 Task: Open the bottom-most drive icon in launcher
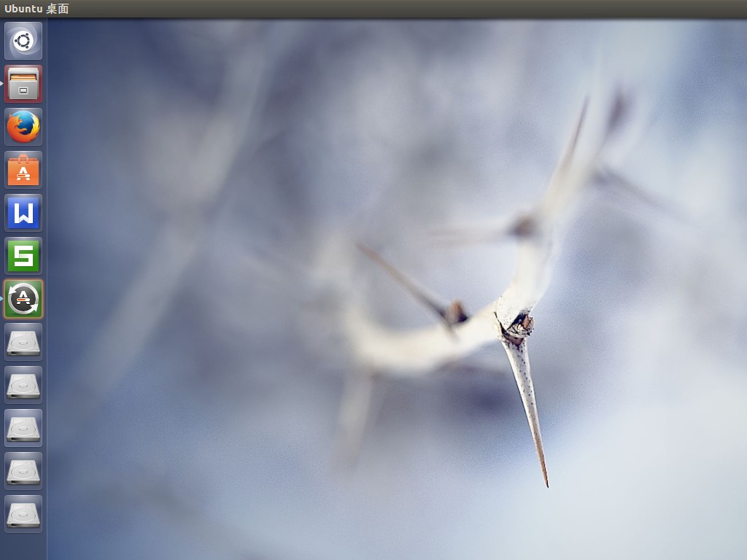tap(23, 514)
